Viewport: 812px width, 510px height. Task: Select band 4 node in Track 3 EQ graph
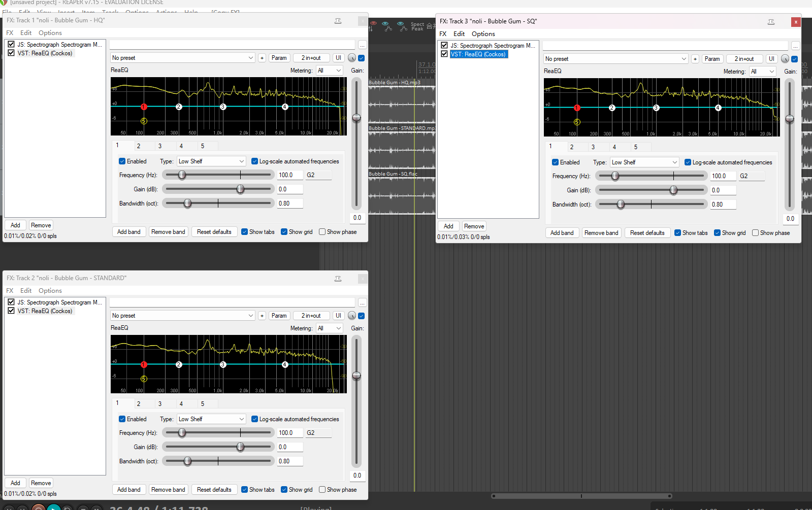coord(718,108)
